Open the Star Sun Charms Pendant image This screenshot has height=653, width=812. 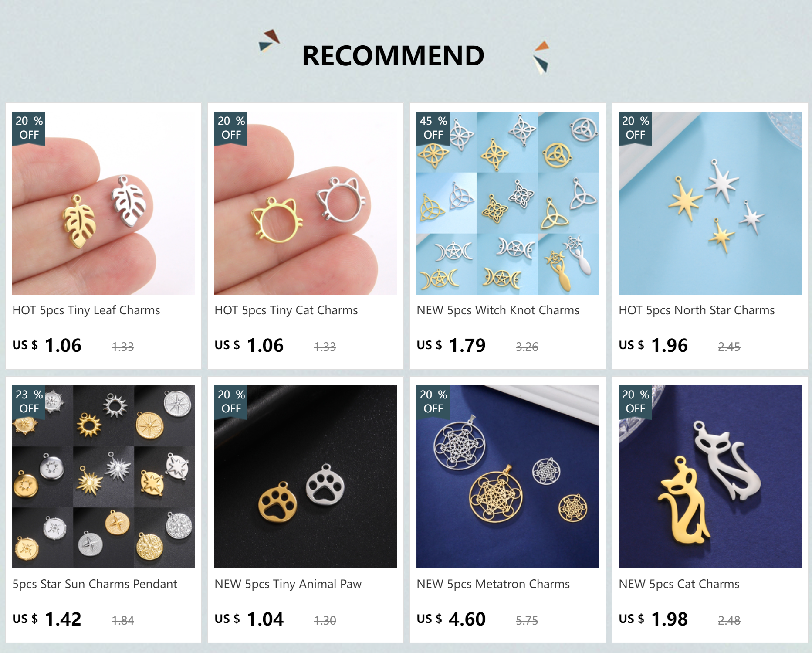pyautogui.click(x=104, y=477)
